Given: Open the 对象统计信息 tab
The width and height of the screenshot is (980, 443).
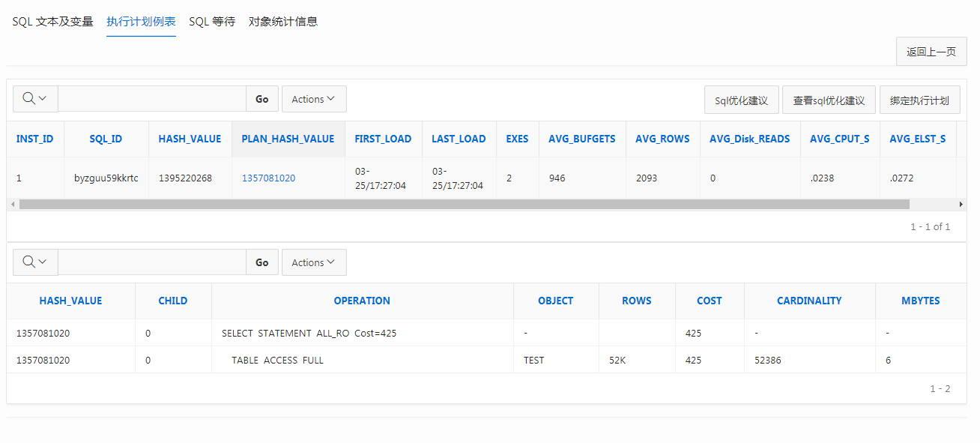Looking at the screenshot, I should (283, 22).
